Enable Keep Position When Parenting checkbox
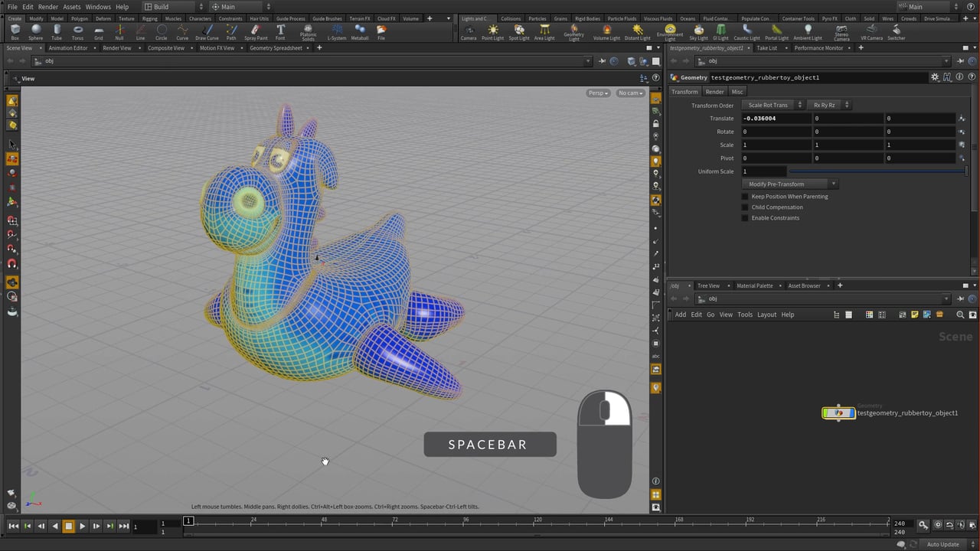The image size is (980, 551). click(745, 197)
